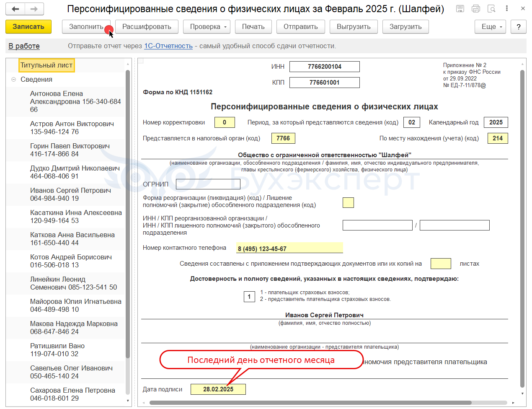Select Иванов Сергей Петрович in list
Viewport: 532px width, 409px height.
(x=70, y=194)
